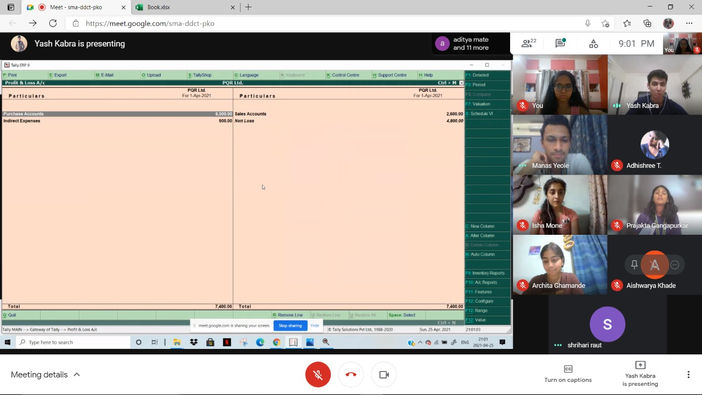Open File Explorer in the Windows taskbar
702x395 pixels.
[x=177, y=342]
